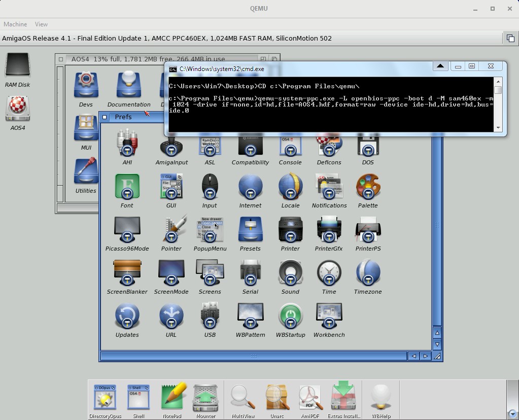Open the Machine menu

pyautogui.click(x=15, y=24)
